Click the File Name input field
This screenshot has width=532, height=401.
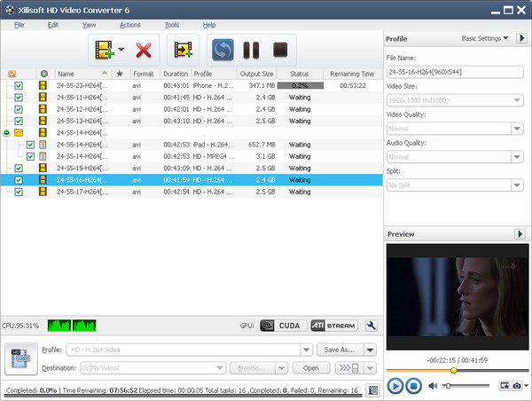point(455,72)
